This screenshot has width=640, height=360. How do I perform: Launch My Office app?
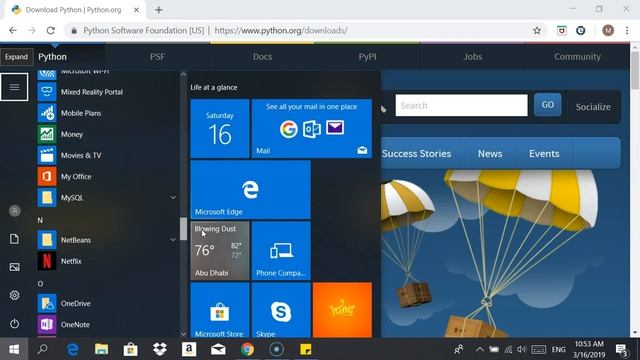(x=76, y=177)
